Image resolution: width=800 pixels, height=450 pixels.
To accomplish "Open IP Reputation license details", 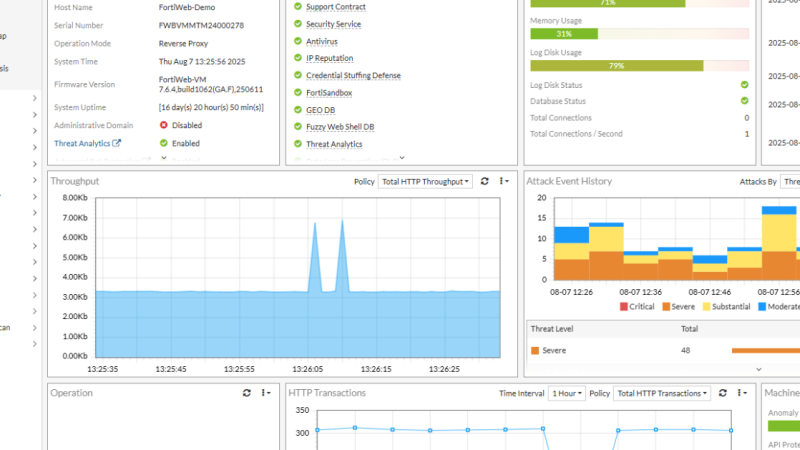I will point(330,58).
